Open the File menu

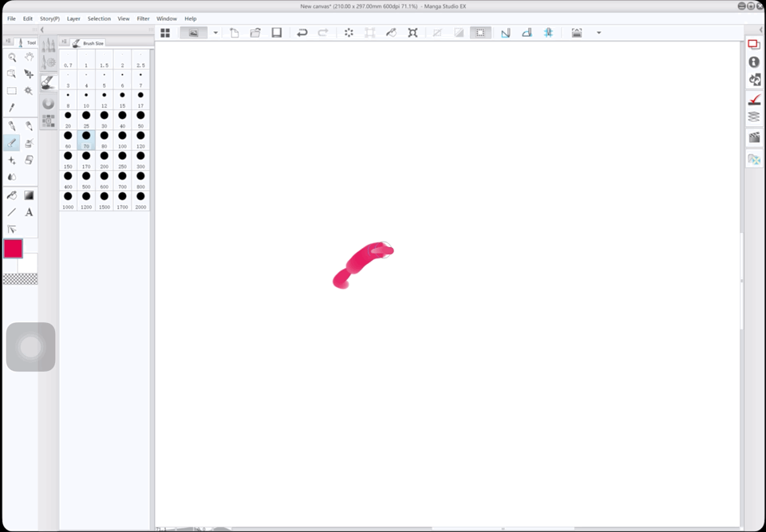(11, 18)
